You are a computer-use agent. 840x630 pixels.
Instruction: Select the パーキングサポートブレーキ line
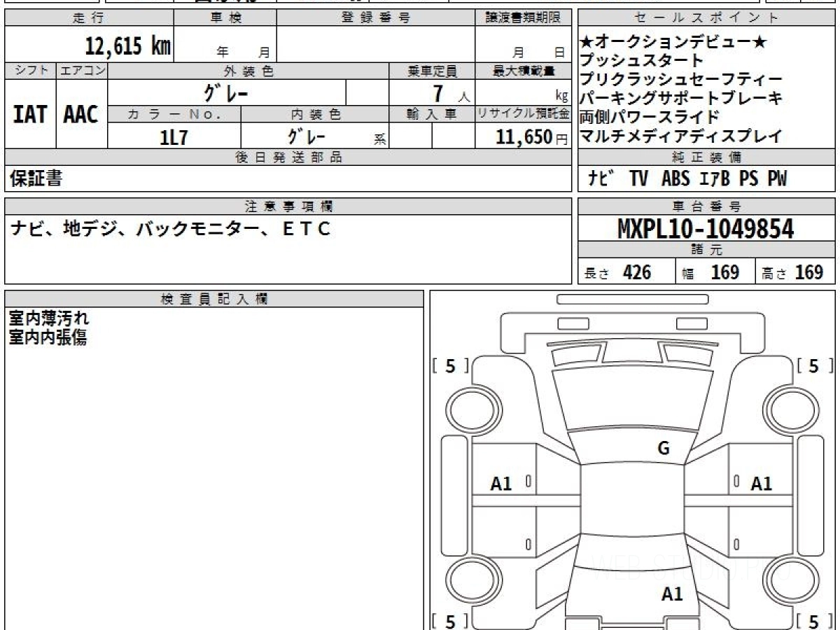click(681, 99)
